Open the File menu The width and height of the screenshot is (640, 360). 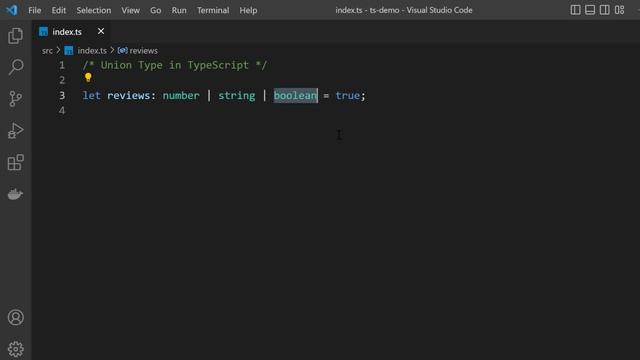pyautogui.click(x=35, y=10)
